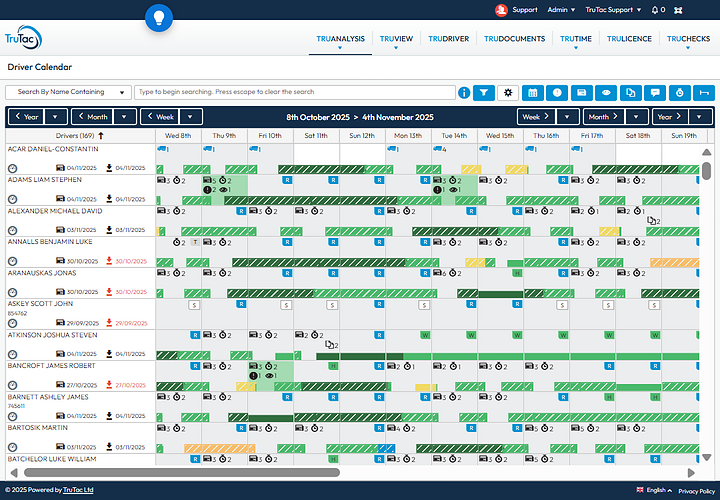Image resolution: width=720 pixels, height=500 pixels.
Task: Sort drivers using the arrow by Drivers (169)
Action: tap(101, 135)
